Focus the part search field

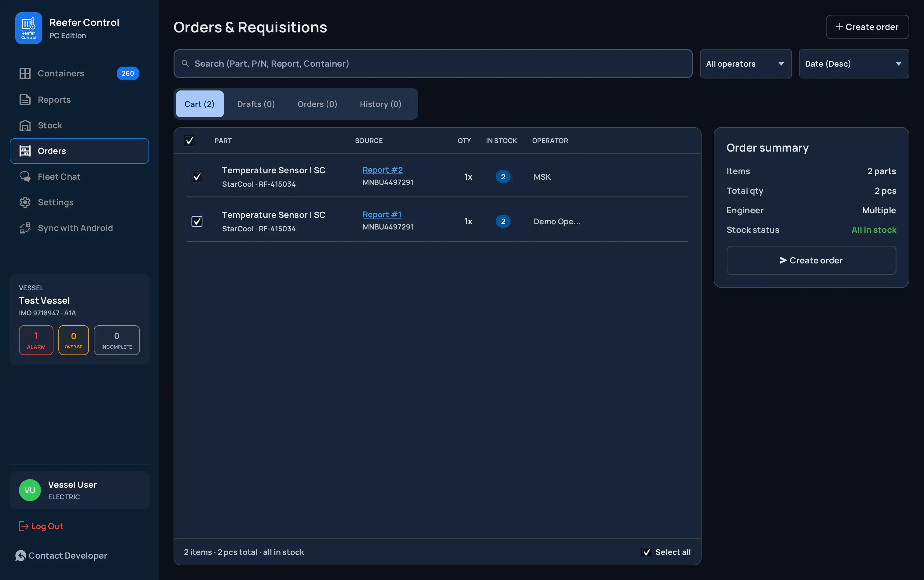click(433, 64)
